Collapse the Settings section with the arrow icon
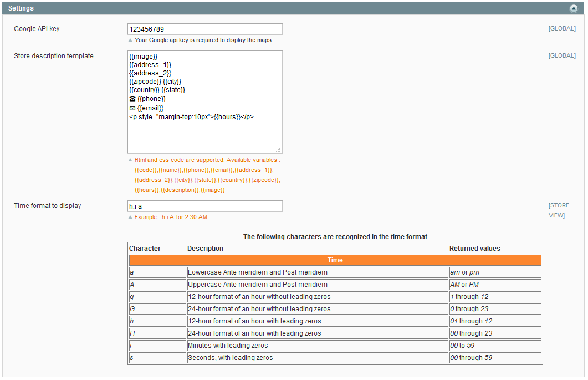The image size is (588, 380). [574, 8]
